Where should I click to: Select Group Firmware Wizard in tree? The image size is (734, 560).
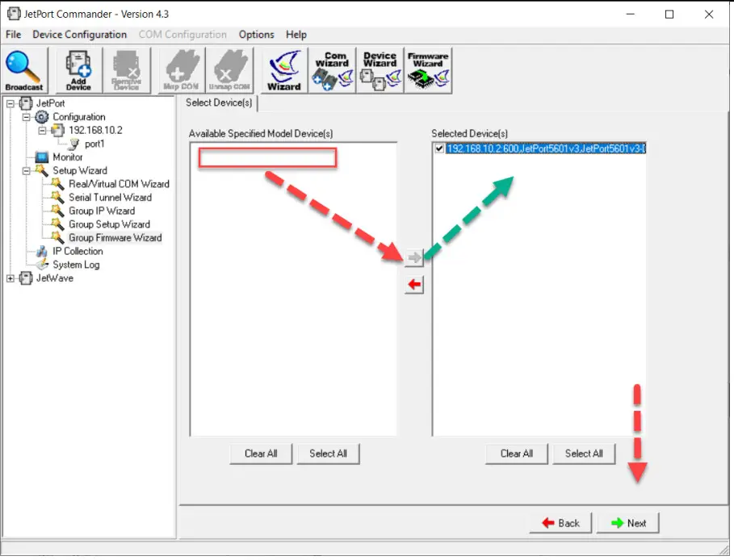(x=115, y=238)
